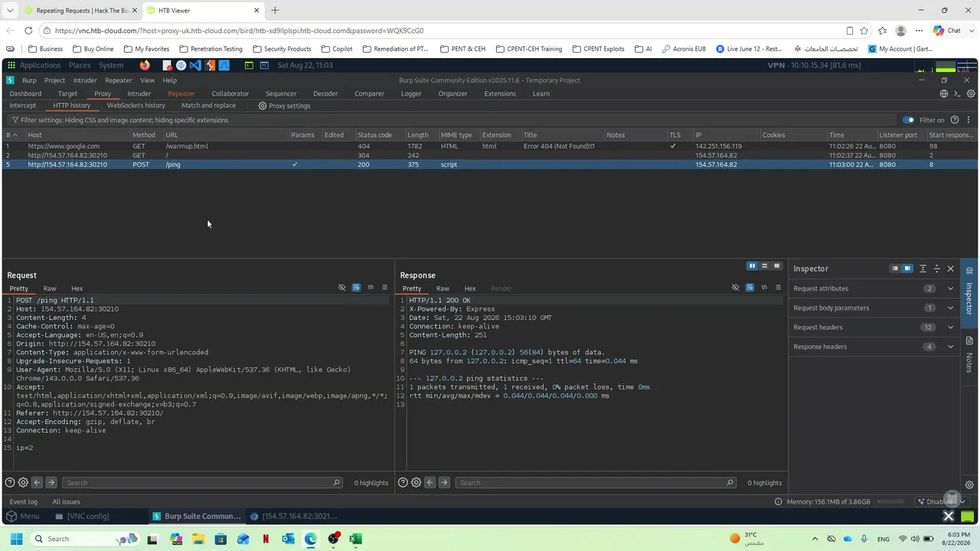Image resolution: width=980 pixels, height=551 pixels.
Task: Open Request search settings gear
Action: pyautogui.click(x=23, y=483)
